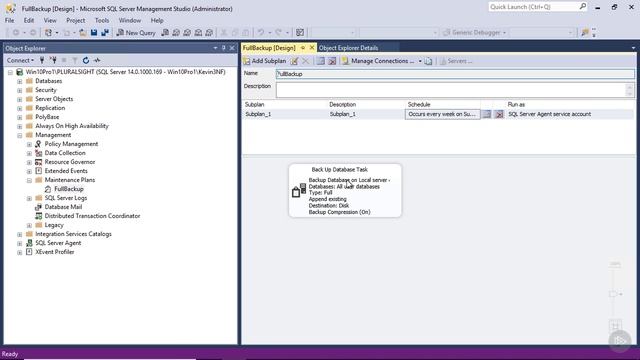Collapse the server node Win10Pro1\PLURALSIGHT
This screenshot has width=640, height=360.
(10, 72)
